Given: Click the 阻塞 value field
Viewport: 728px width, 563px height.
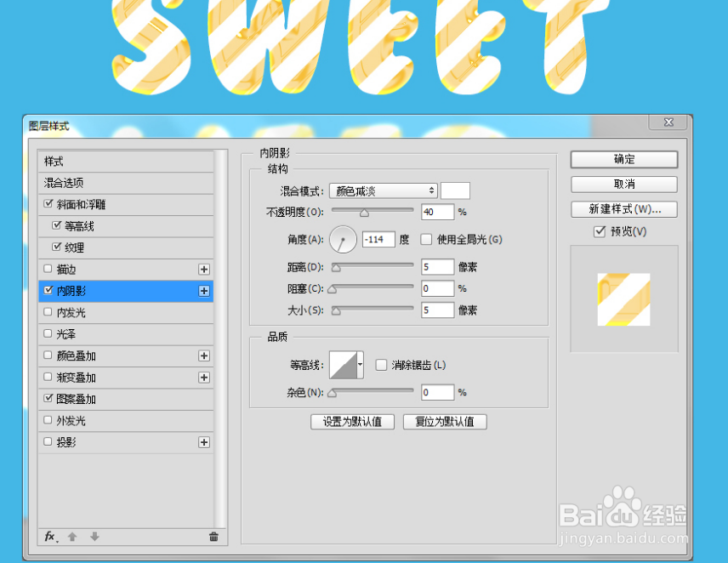Looking at the screenshot, I should (437, 288).
